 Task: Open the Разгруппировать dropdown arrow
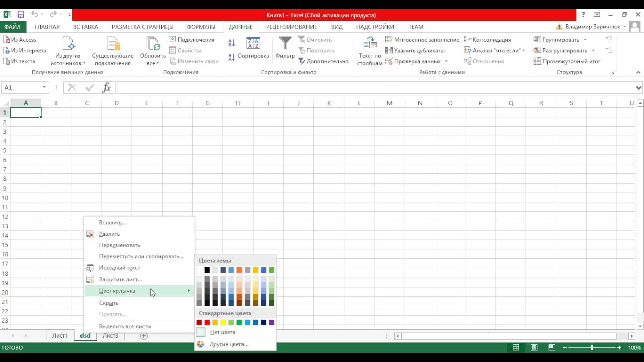(593, 50)
